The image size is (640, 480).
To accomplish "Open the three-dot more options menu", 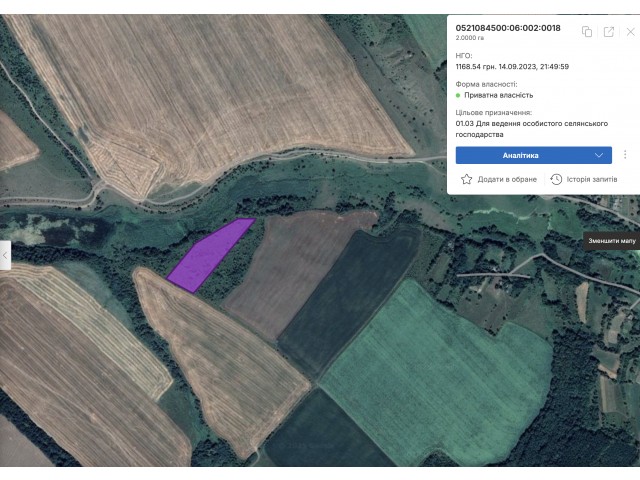I will point(625,155).
